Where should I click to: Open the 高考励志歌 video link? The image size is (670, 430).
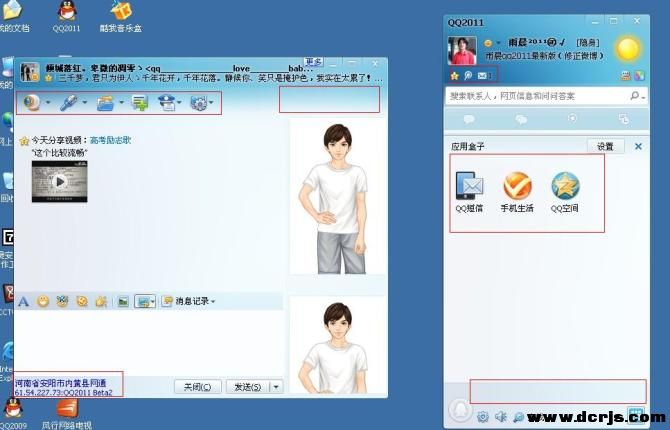coord(111,140)
